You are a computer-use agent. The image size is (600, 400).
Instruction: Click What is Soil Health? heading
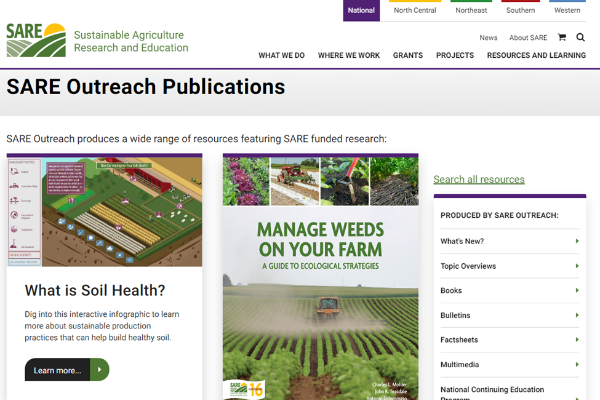pos(95,291)
